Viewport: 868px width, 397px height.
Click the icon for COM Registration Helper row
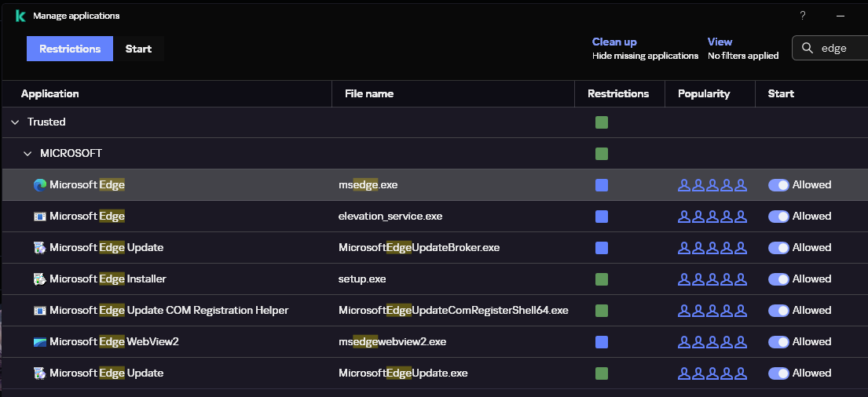40,310
